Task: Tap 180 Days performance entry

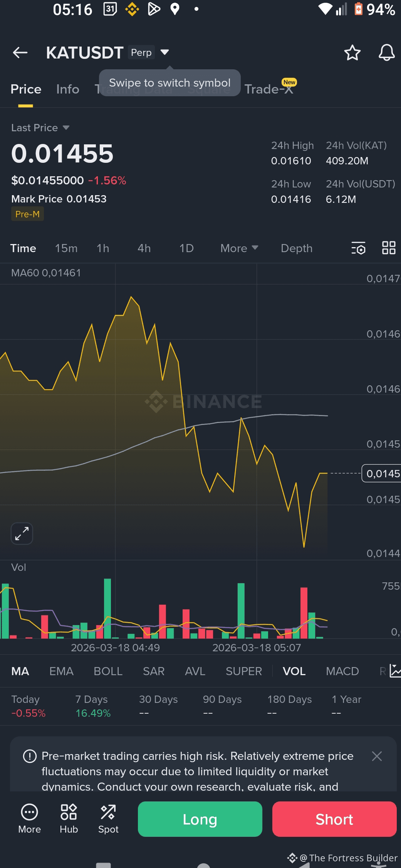Action: (x=289, y=706)
